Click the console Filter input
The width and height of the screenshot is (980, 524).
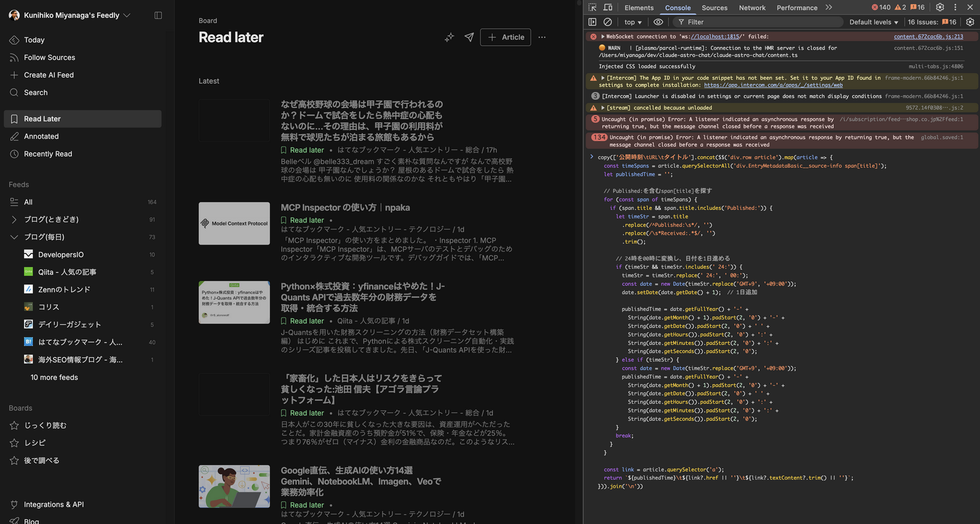click(x=758, y=22)
